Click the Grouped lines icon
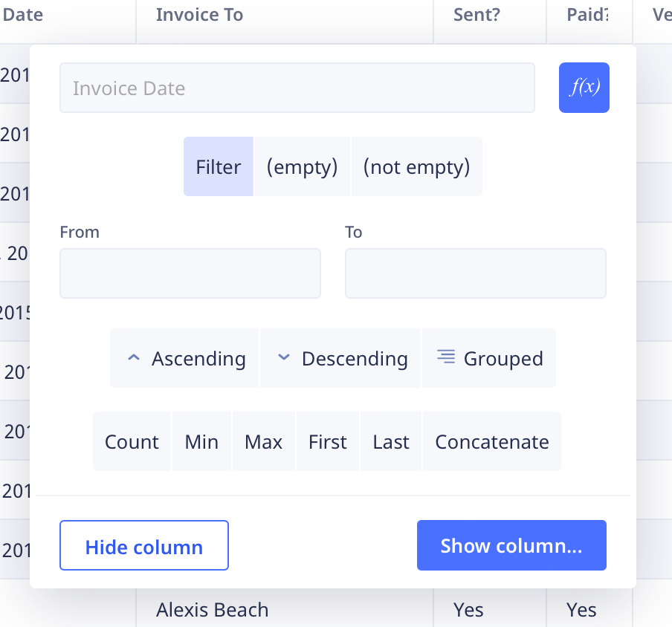 (x=445, y=357)
